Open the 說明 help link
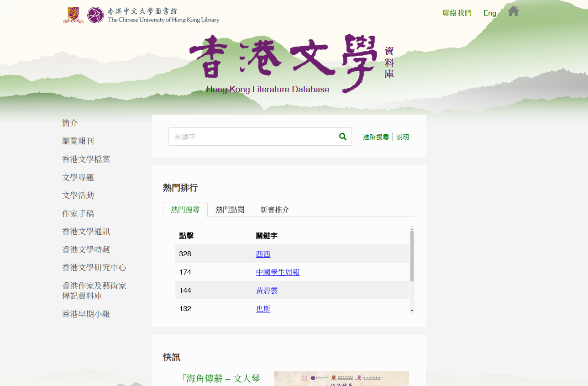Screen dimensions: 588x386 (x=403, y=137)
